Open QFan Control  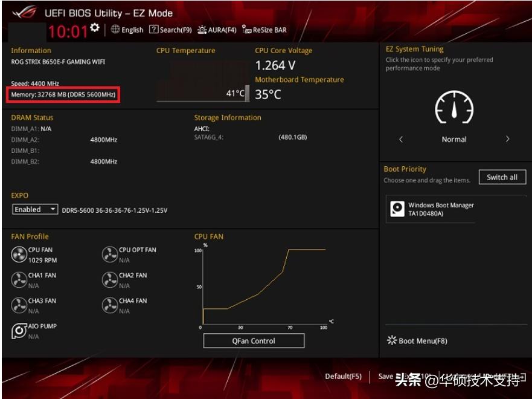pyautogui.click(x=254, y=341)
